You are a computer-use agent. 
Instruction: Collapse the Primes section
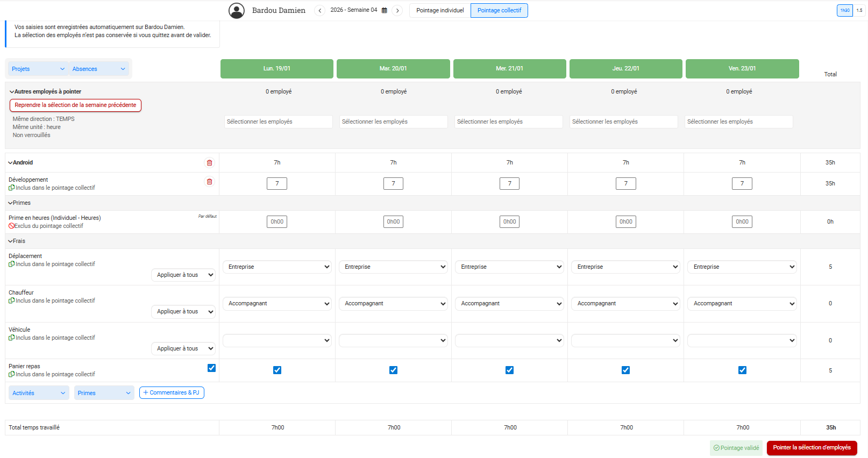tap(11, 203)
